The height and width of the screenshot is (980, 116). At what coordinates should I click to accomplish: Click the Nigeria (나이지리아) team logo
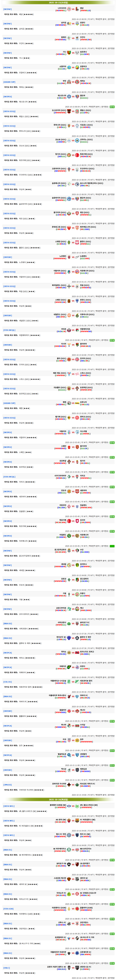click(x=69, y=9)
